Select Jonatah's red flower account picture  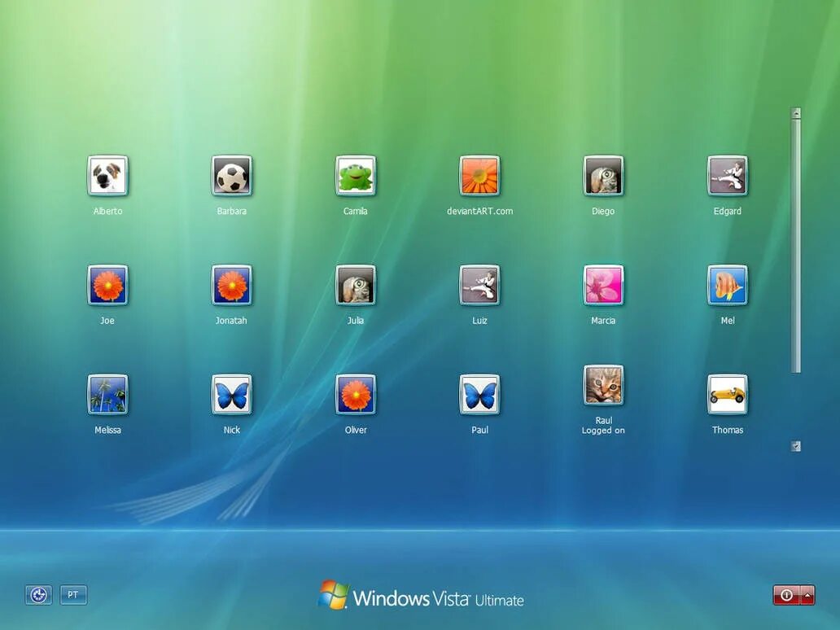point(231,285)
